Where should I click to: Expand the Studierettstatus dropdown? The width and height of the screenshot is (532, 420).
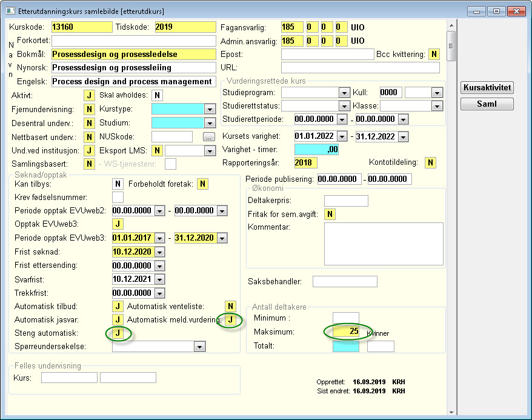[344, 106]
